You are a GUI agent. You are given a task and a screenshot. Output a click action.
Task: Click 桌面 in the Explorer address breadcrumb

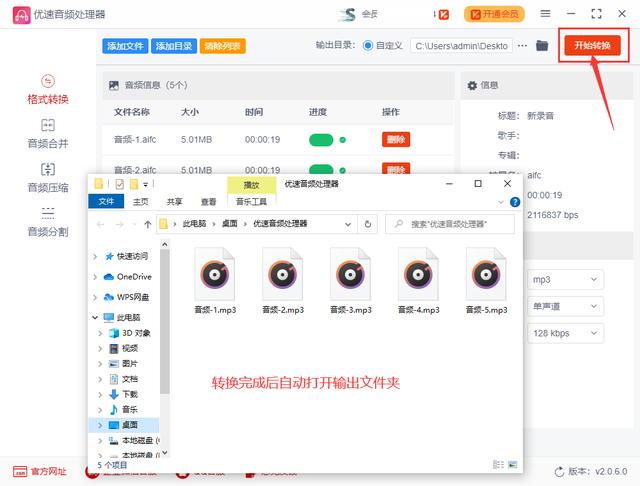point(229,224)
